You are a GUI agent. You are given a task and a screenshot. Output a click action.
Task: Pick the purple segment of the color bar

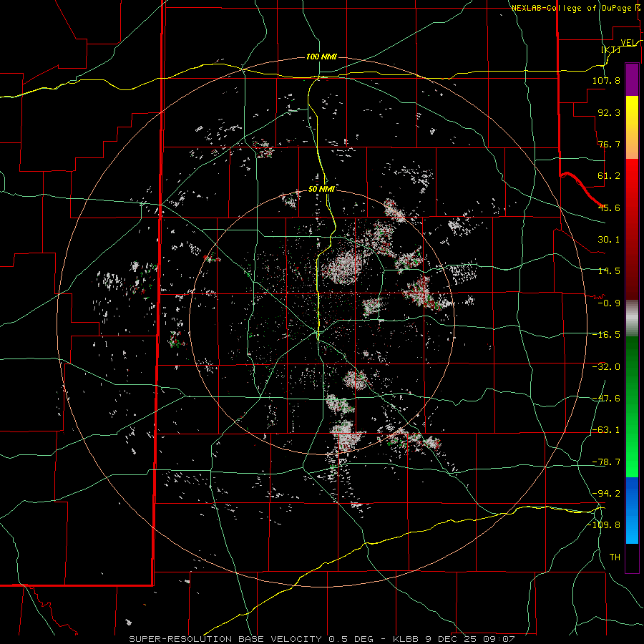tap(632, 79)
